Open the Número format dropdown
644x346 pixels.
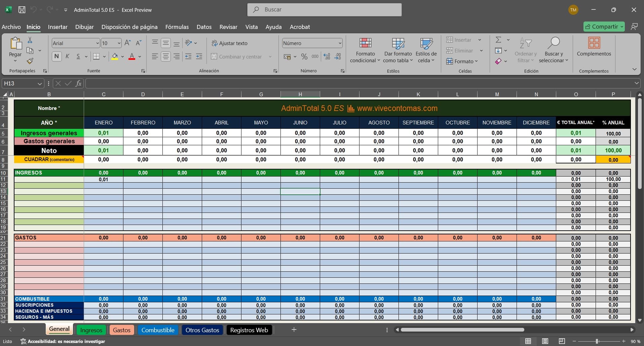click(x=340, y=43)
